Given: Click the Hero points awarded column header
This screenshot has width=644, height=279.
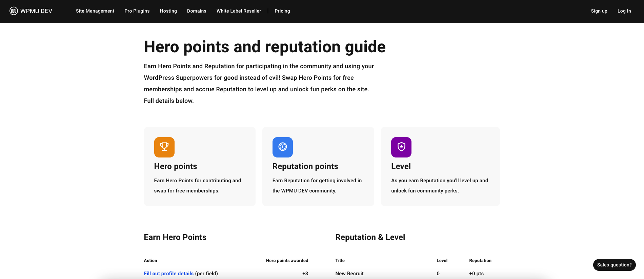Looking at the screenshot, I should [287, 261].
